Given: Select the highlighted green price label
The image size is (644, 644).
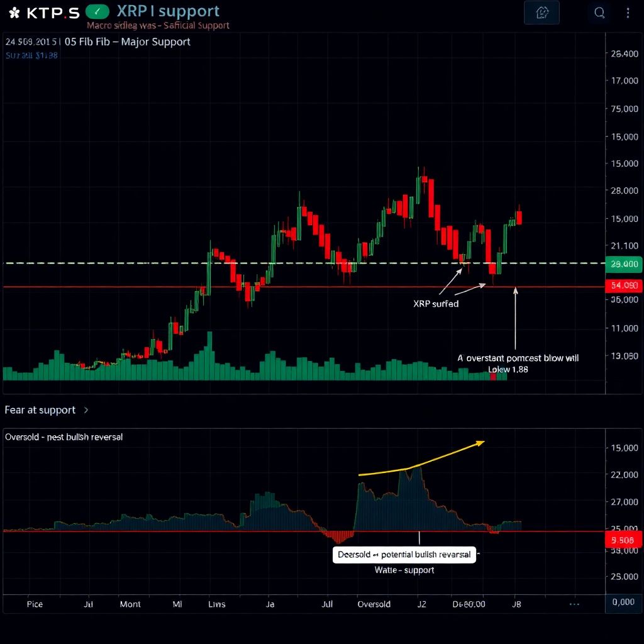Looking at the screenshot, I should click(x=623, y=265).
